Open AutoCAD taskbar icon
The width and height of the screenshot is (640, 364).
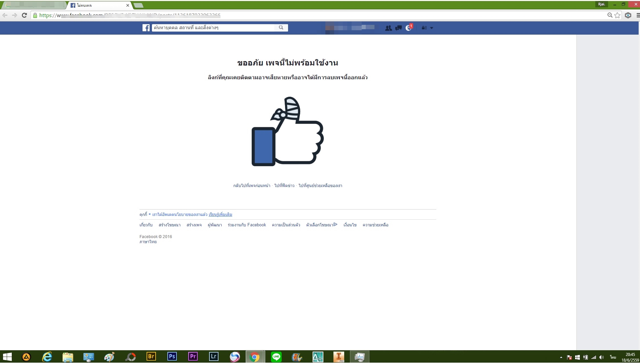pyautogui.click(x=318, y=357)
